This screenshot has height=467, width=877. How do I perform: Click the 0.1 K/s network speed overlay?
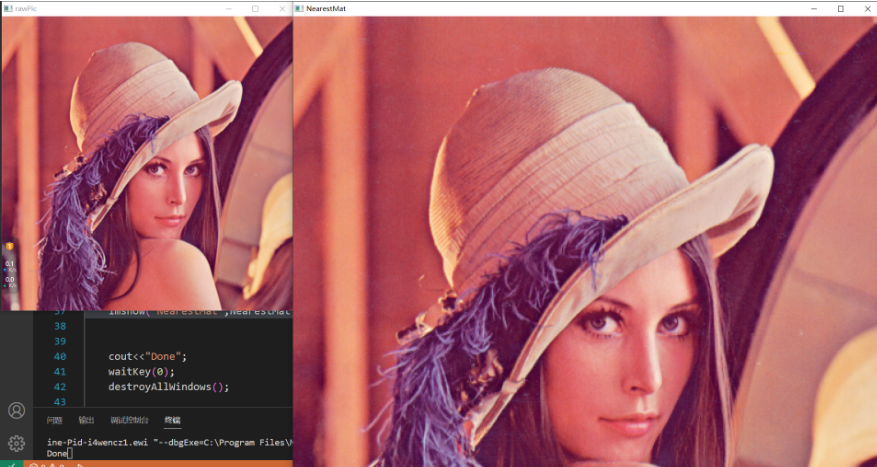tap(11, 266)
